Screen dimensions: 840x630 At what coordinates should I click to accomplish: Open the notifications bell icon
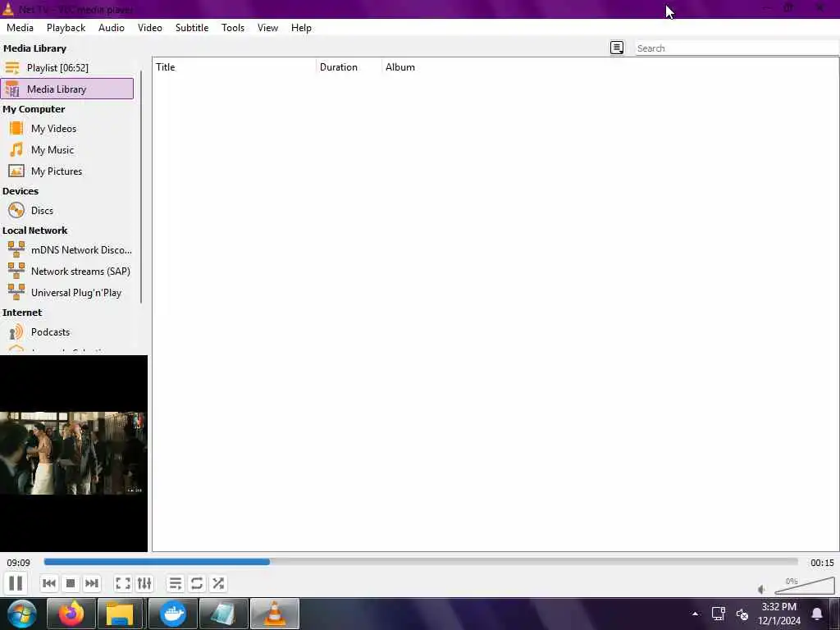(x=816, y=614)
